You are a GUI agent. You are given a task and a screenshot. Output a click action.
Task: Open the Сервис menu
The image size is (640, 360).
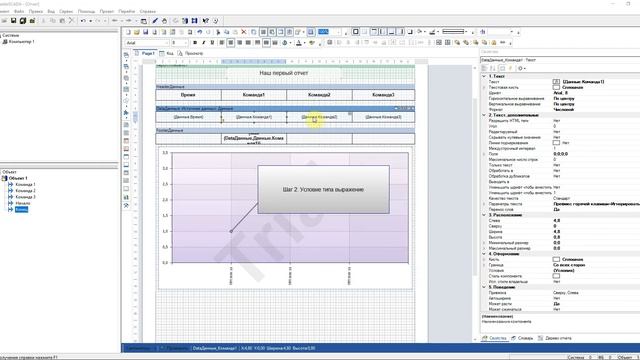tap(66, 11)
